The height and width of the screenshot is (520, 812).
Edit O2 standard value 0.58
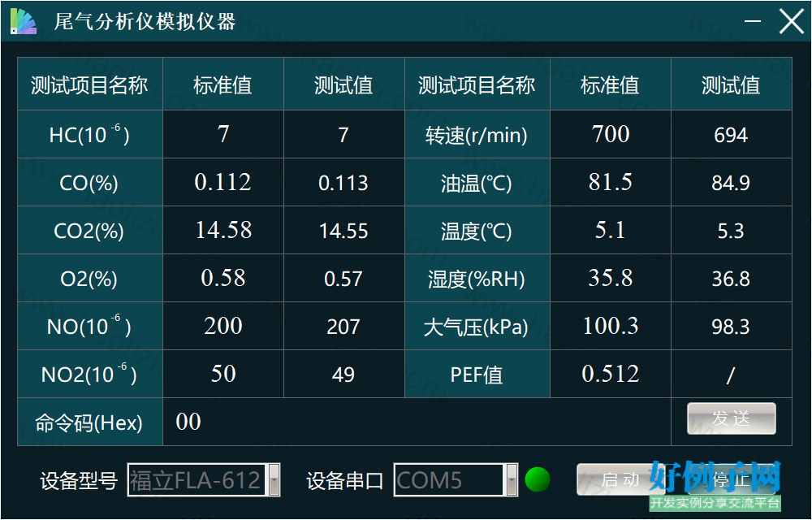223,278
